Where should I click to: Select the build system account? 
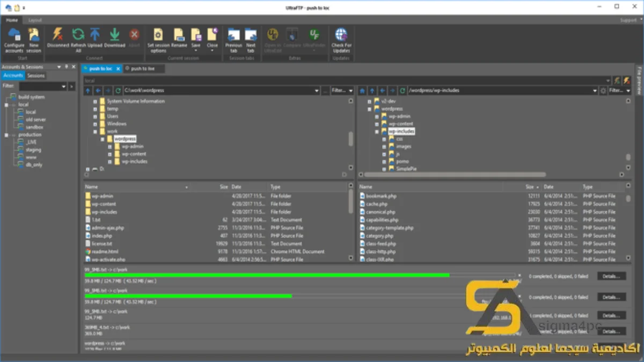(31, 97)
